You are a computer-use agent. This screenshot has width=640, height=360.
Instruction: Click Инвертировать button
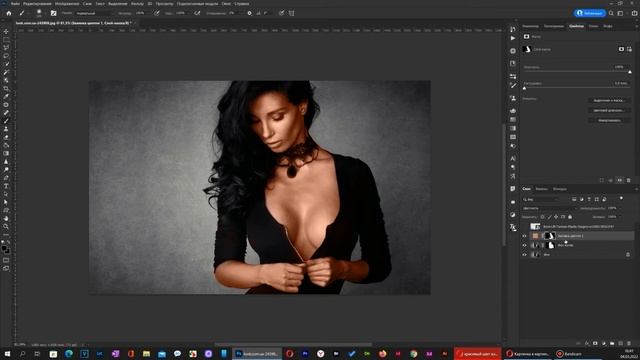609,120
